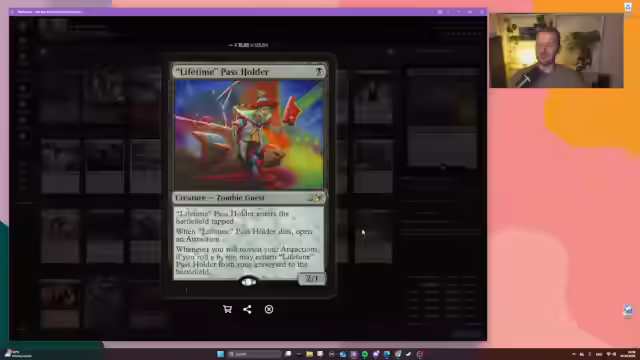Click the taskbar search box
640x360 pixels.
point(254,354)
